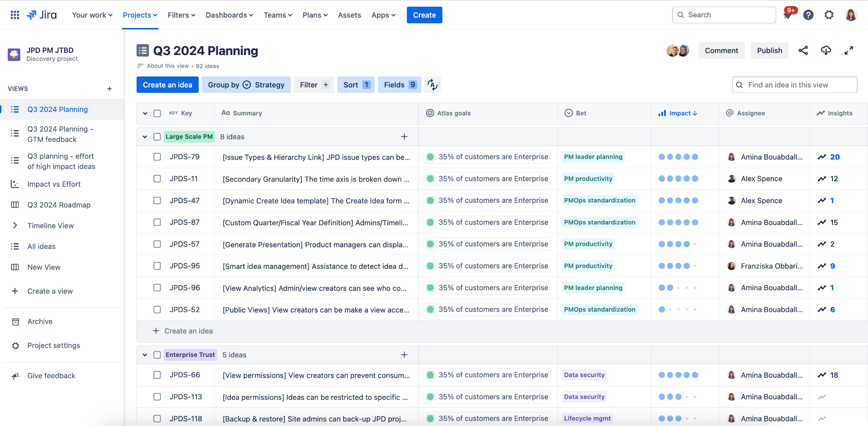Open the Dashboards menu
This screenshot has height=426, width=868.
pos(229,15)
